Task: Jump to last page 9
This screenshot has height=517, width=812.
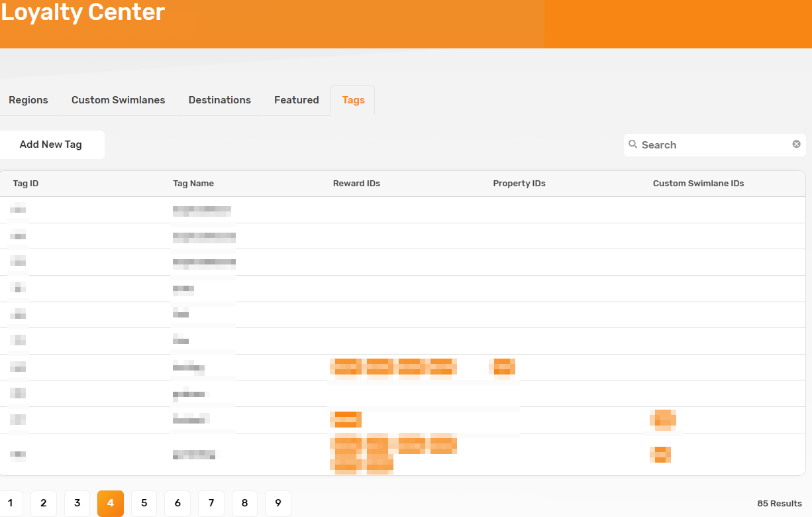Action: click(278, 503)
